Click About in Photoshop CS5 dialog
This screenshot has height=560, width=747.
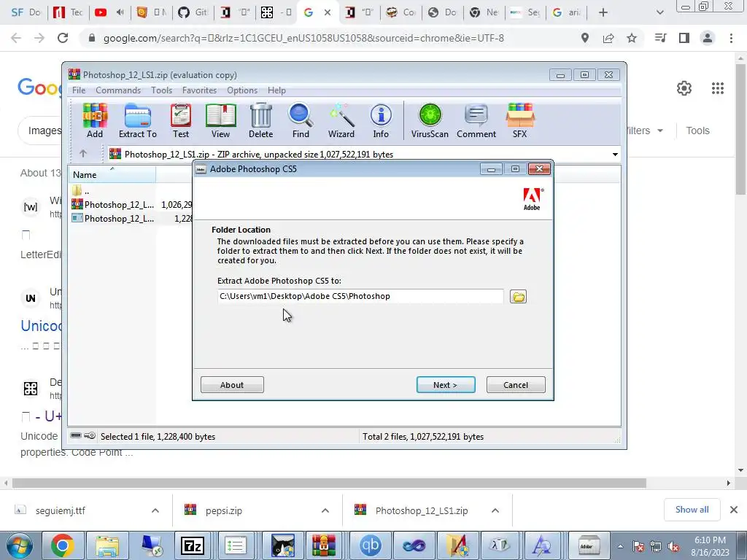pyautogui.click(x=232, y=385)
